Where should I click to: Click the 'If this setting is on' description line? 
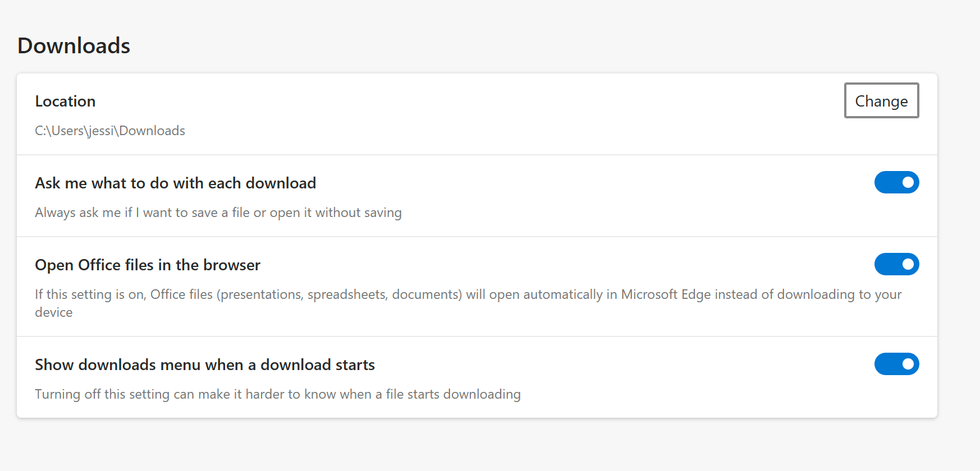(468, 294)
